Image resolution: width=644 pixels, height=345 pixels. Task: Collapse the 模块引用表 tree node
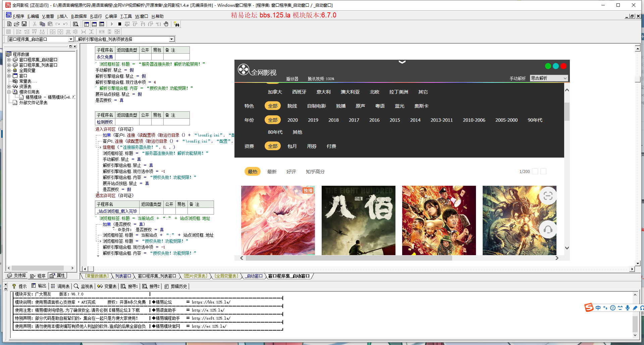[x=9, y=92]
